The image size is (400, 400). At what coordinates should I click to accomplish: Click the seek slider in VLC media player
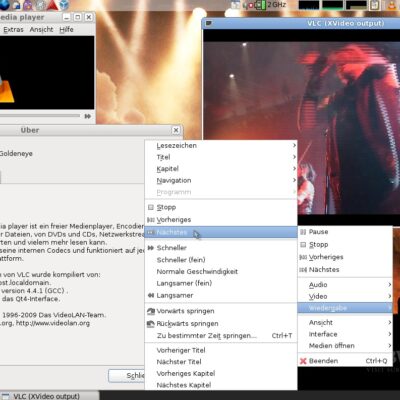pos(40,116)
